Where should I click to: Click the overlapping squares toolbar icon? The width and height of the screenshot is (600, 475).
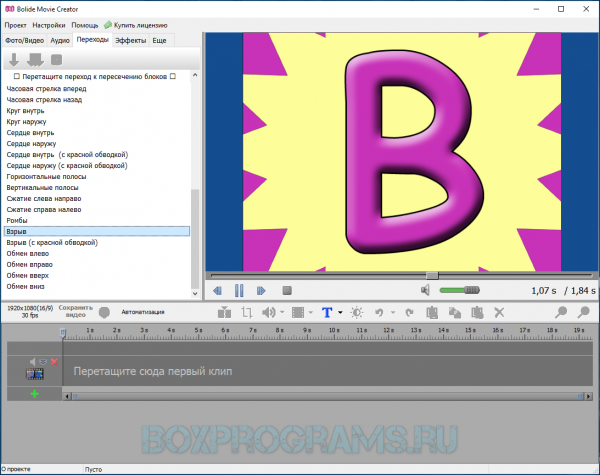455,312
